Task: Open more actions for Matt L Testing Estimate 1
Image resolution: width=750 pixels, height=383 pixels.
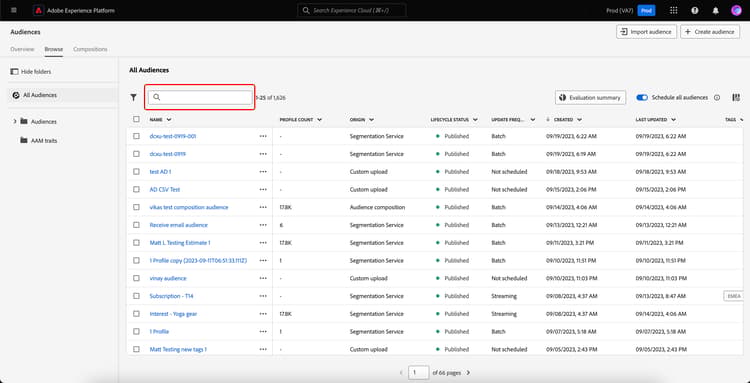Action: tap(263, 242)
